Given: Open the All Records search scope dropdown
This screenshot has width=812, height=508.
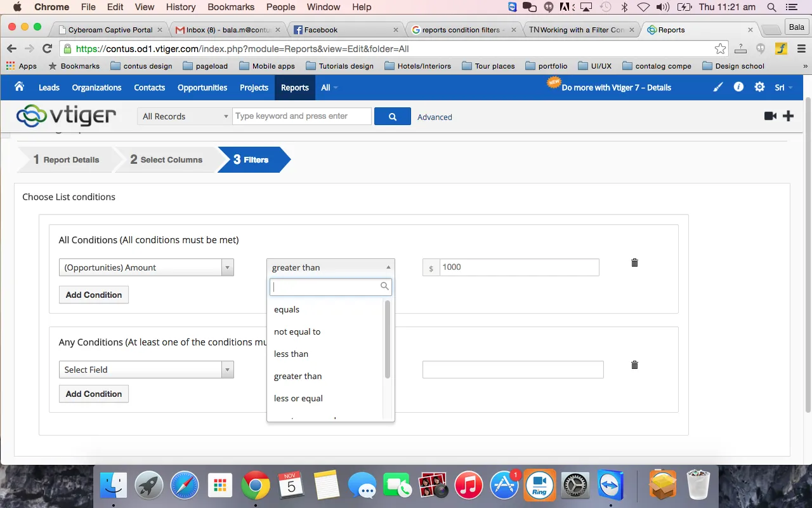Looking at the screenshot, I should 185,116.
